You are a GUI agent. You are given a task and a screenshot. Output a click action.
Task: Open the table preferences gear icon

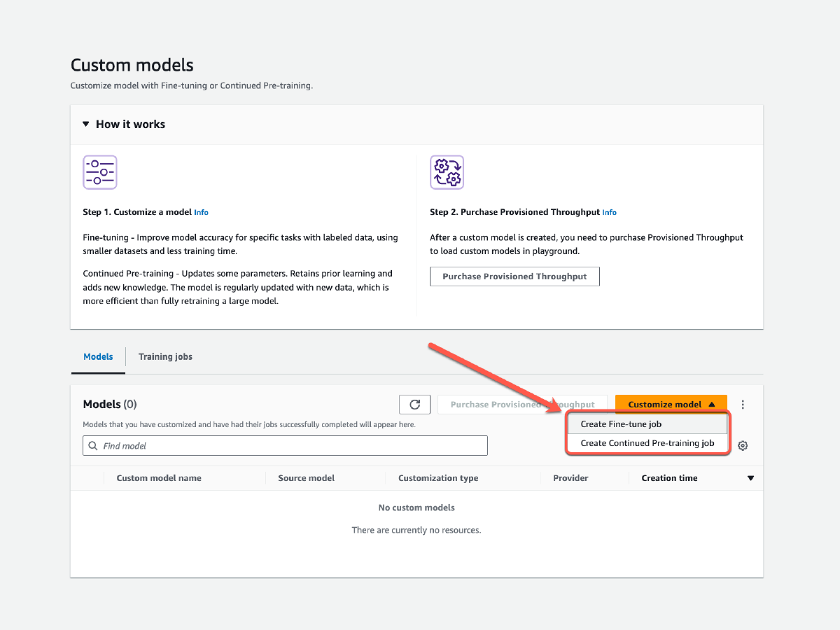click(x=743, y=446)
